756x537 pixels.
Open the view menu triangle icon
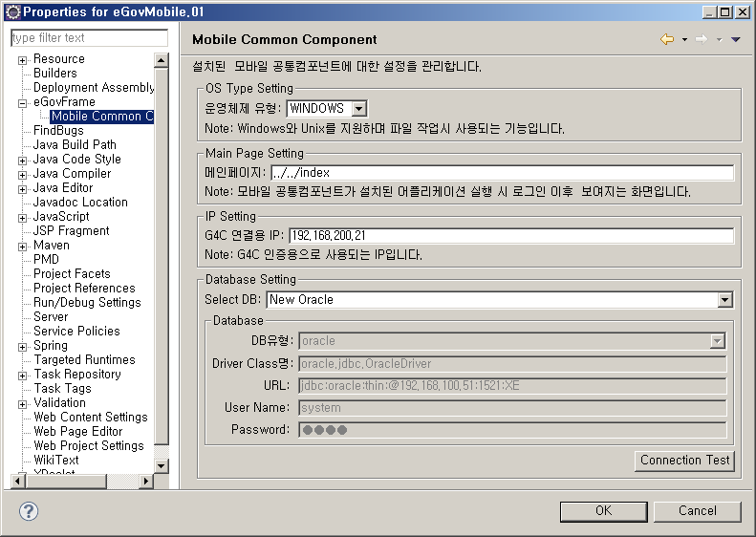click(735, 40)
